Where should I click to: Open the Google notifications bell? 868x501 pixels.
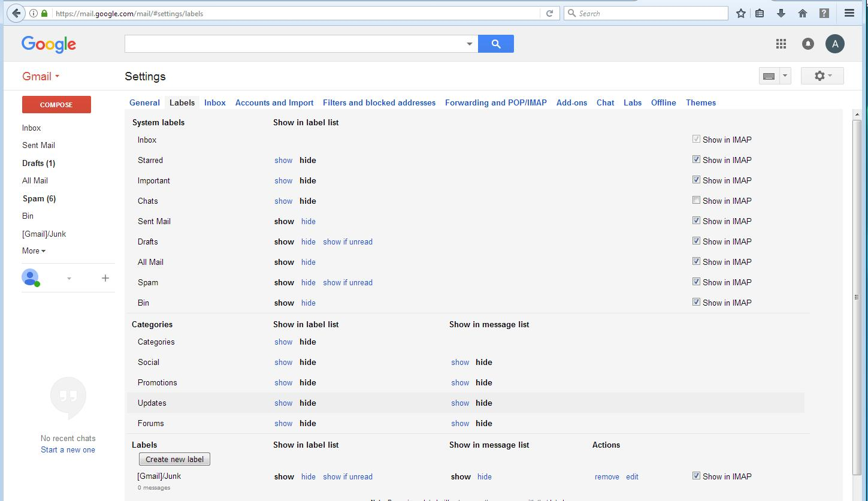(807, 44)
